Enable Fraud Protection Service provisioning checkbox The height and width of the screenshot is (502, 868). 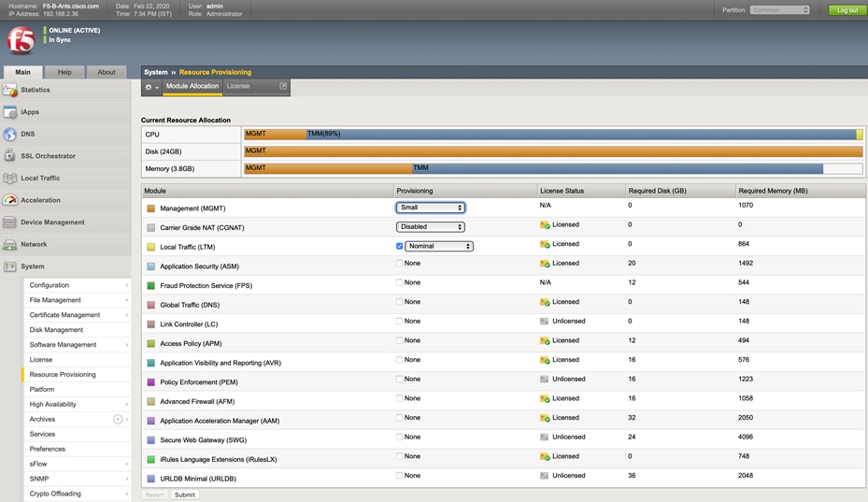click(399, 282)
